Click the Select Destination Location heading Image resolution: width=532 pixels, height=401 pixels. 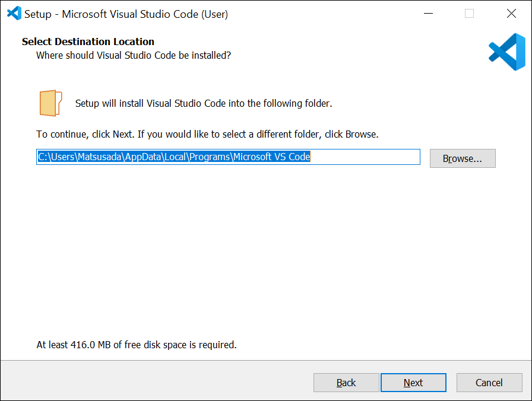88,42
